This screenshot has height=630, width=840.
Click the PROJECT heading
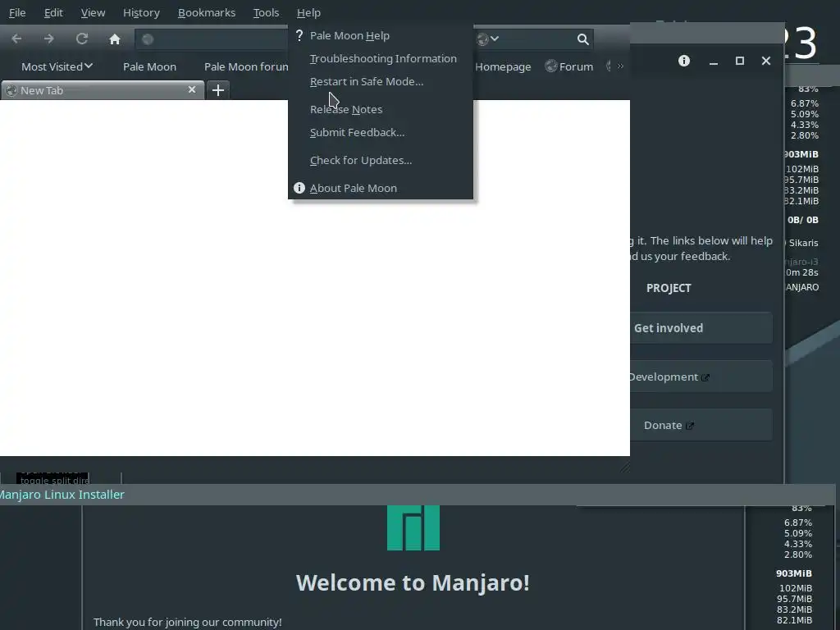tap(669, 288)
